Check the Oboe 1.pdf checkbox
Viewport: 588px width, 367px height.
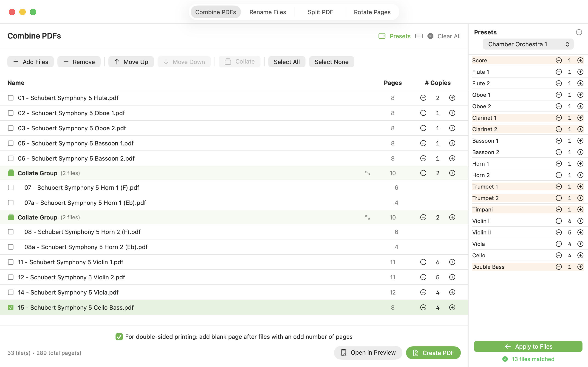tap(11, 113)
